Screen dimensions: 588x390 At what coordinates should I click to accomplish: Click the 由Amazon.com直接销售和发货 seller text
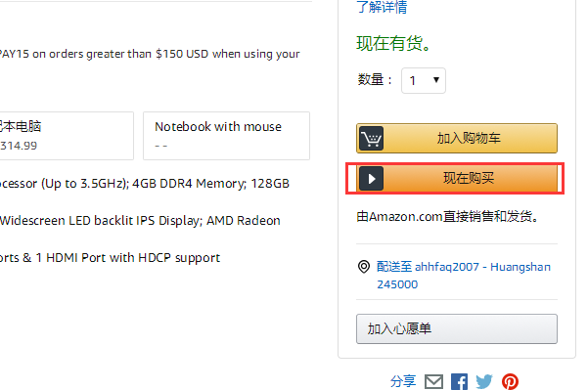click(x=447, y=217)
